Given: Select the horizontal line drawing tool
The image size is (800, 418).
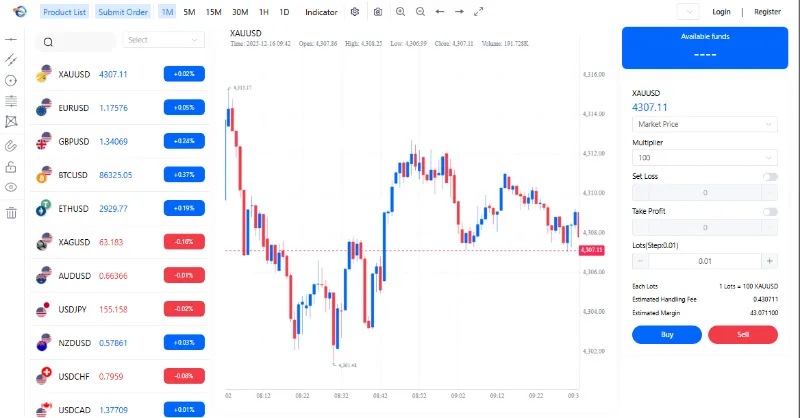Looking at the screenshot, I should click(11, 39).
